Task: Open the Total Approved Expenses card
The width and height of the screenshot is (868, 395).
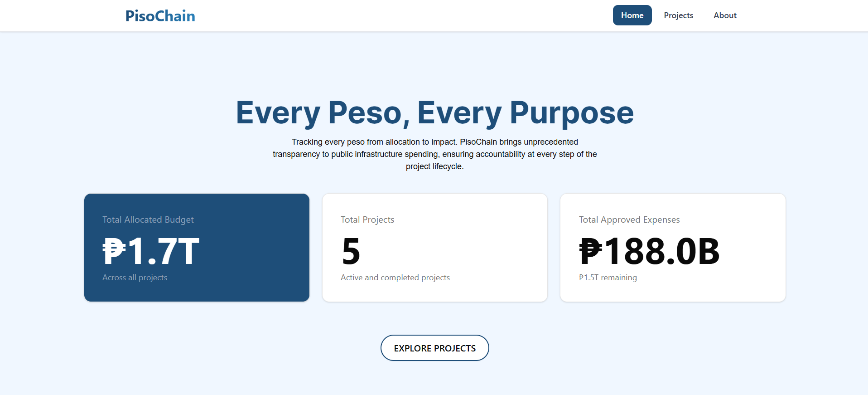Action: pyautogui.click(x=673, y=248)
